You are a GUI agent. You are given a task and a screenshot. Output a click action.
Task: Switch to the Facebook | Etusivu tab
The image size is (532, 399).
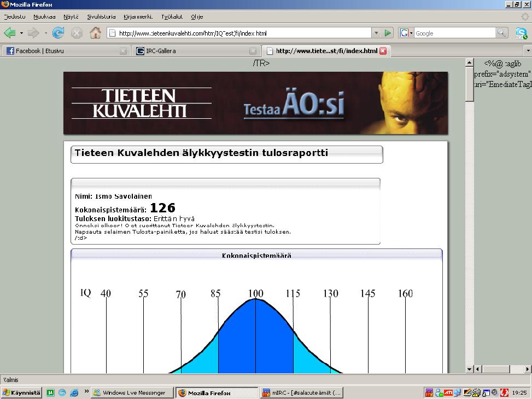pos(61,51)
